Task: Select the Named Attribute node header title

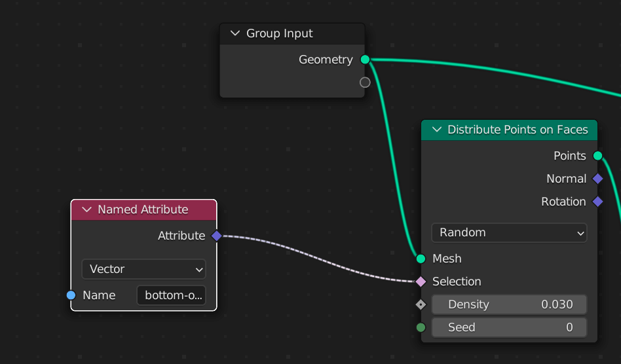Action: [143, 209]
